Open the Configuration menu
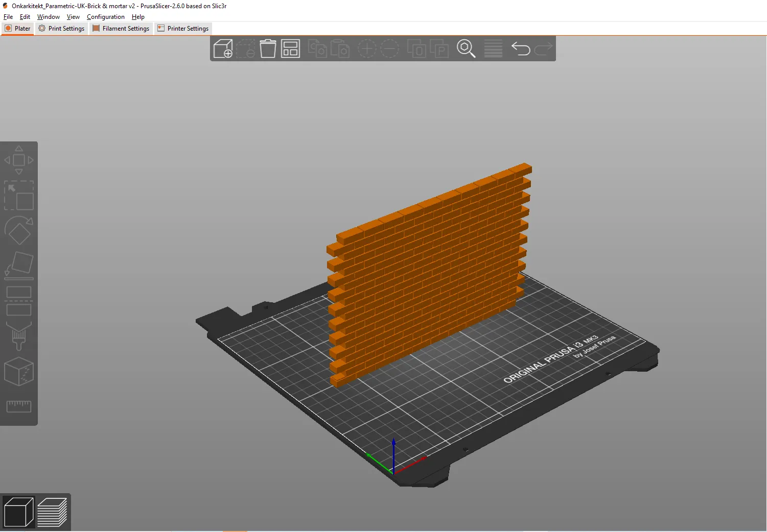 pyautogui.click(x=105, y=16)
